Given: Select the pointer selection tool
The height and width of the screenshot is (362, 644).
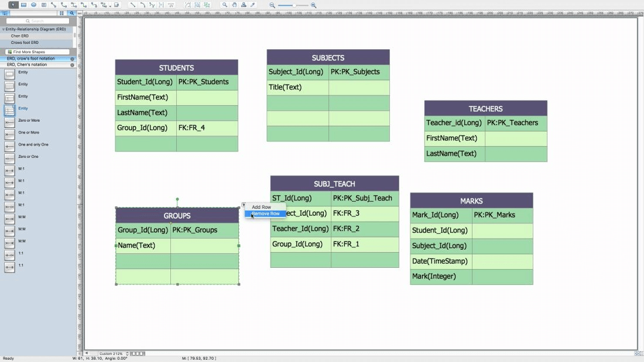Looking at the screenshot, I should coord(13,5).
